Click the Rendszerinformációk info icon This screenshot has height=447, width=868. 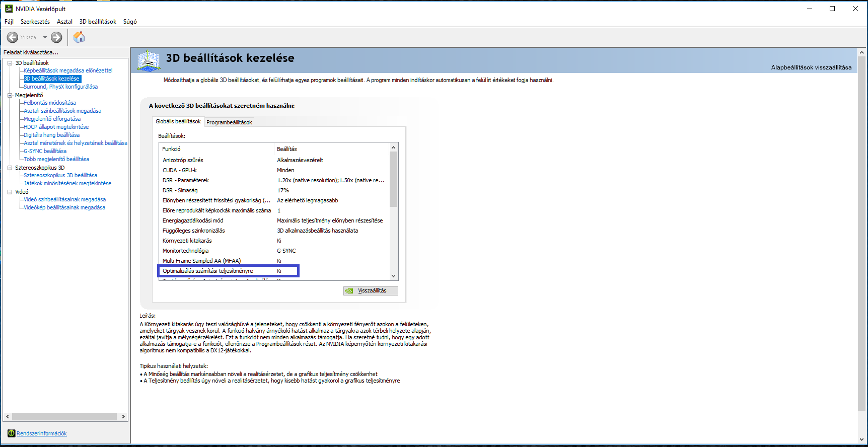pyautogui.click(x=11, y=433)
